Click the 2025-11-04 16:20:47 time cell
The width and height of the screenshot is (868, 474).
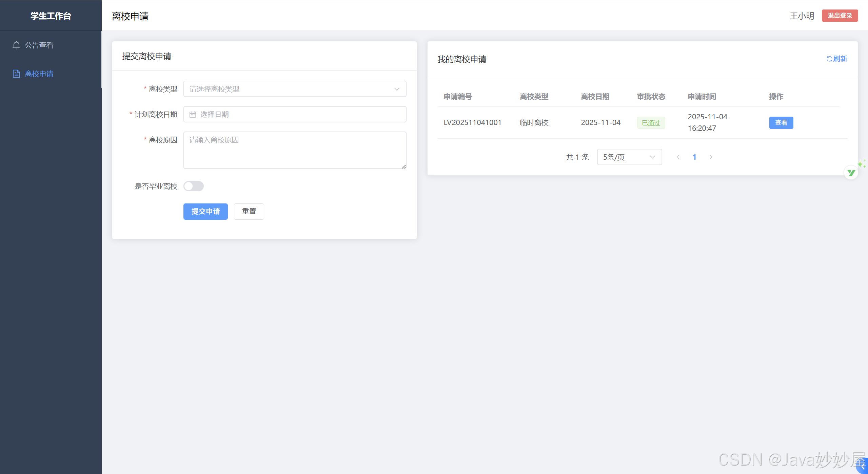click(708, 122)
